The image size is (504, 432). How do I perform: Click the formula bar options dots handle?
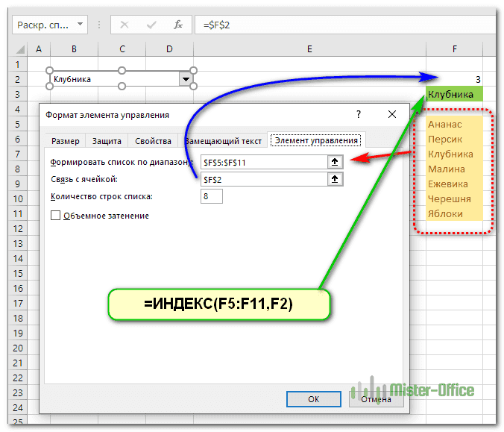click(x=99, y=25)
